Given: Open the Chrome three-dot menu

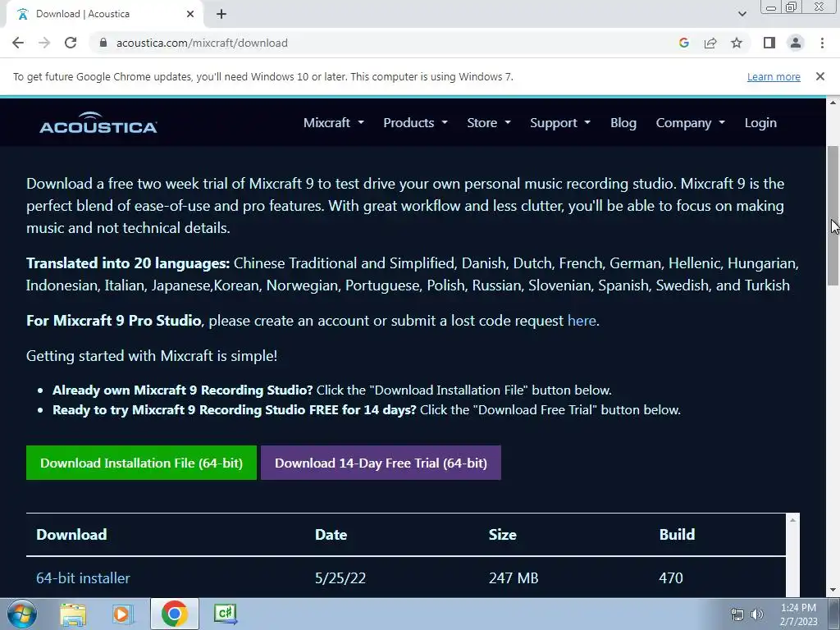Looking at the screenshot, I should pyautogui.click(x=822, y=43).
